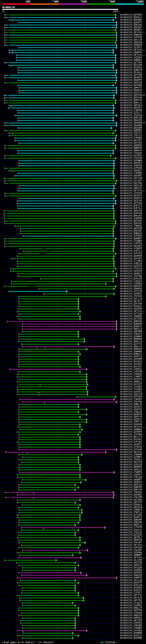Select the UniRef100_Q2TSD5 label

(131, 75)
